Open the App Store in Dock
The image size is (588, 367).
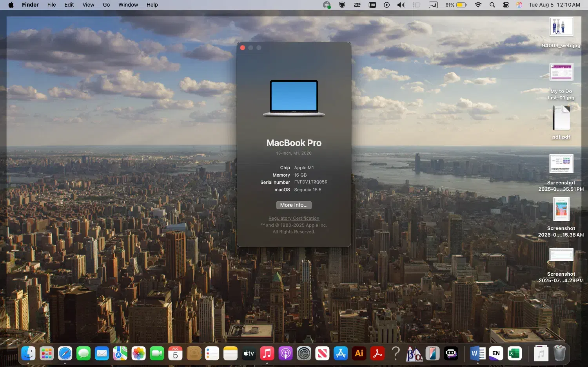[x=341, y=354]
